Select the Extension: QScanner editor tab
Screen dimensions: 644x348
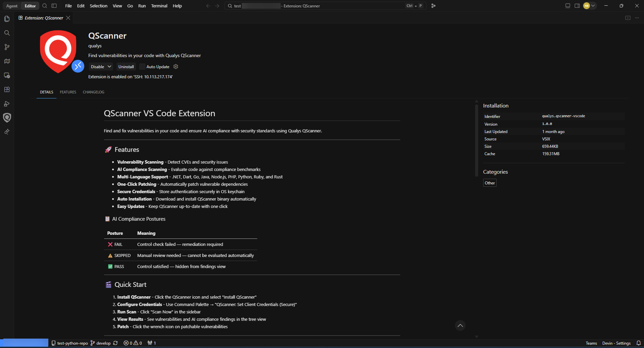pos(44,18)
